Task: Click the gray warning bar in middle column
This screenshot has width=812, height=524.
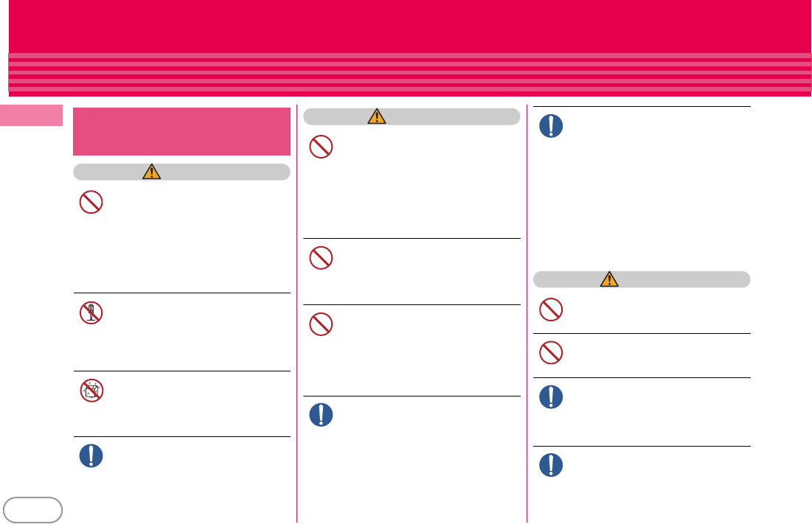Action: pyautogui.click(x=412, y=116)
